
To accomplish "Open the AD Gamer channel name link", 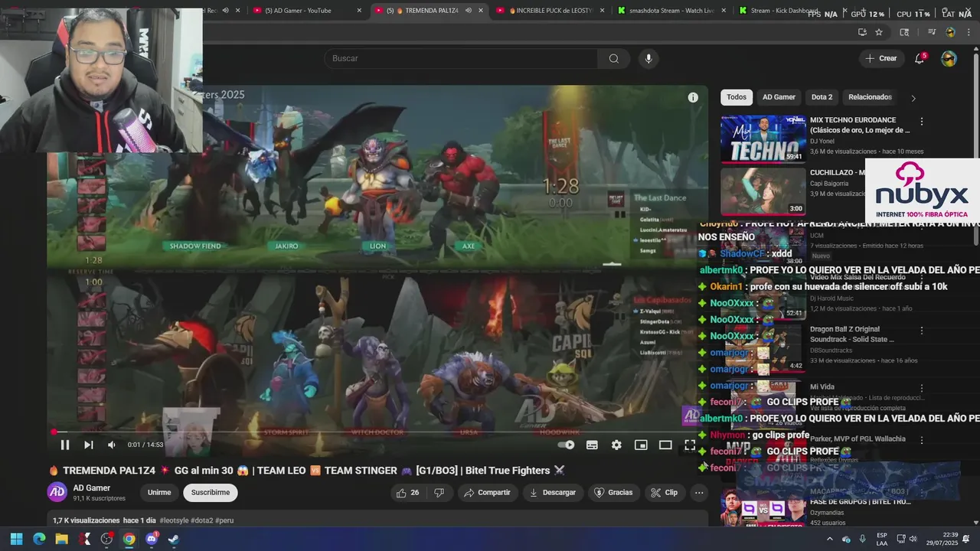I will pos(92,487).
